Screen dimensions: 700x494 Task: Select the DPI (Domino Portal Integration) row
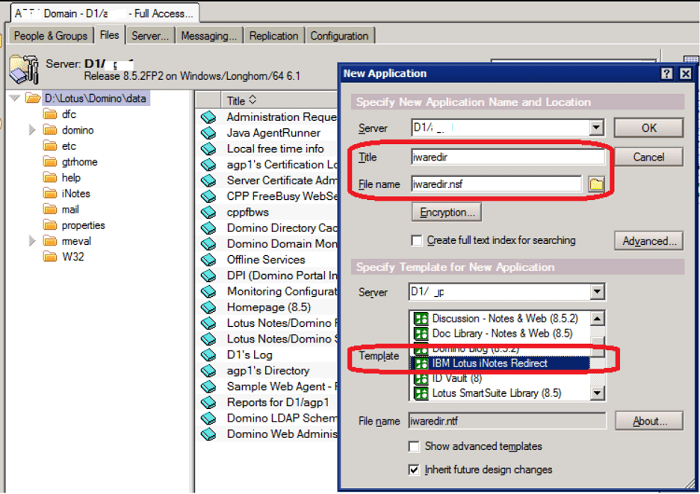point(268,276)
